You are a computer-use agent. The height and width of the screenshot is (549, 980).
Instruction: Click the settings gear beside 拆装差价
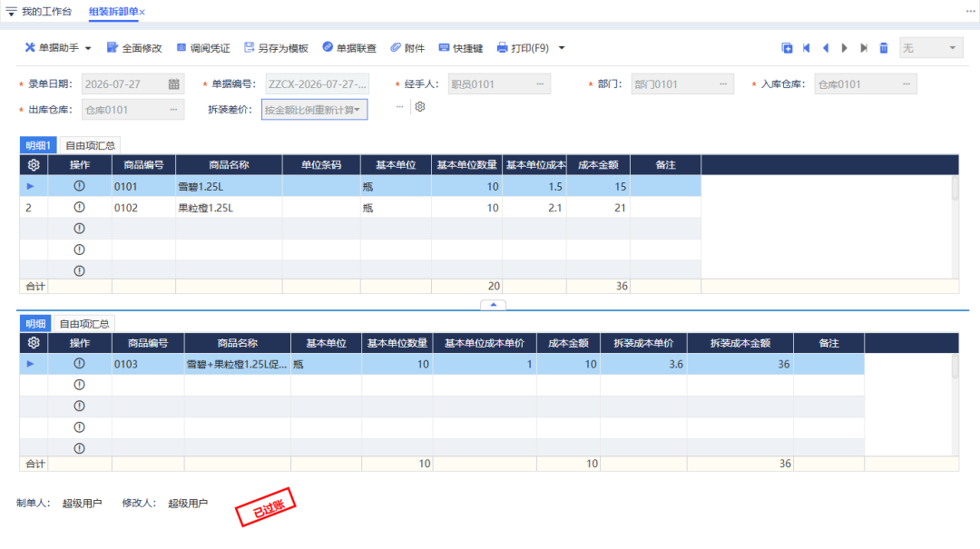point(420,107)
